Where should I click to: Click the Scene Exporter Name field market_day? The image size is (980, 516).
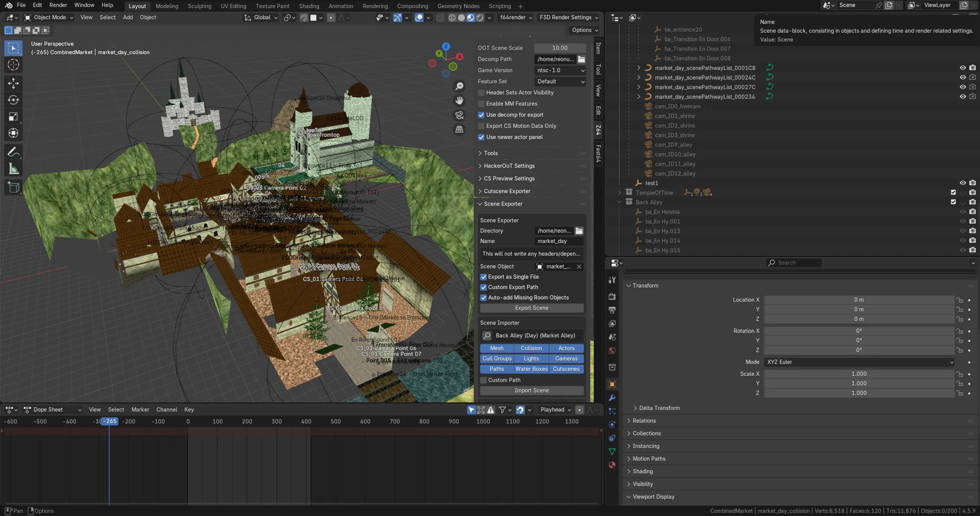[x=559, y=241]
